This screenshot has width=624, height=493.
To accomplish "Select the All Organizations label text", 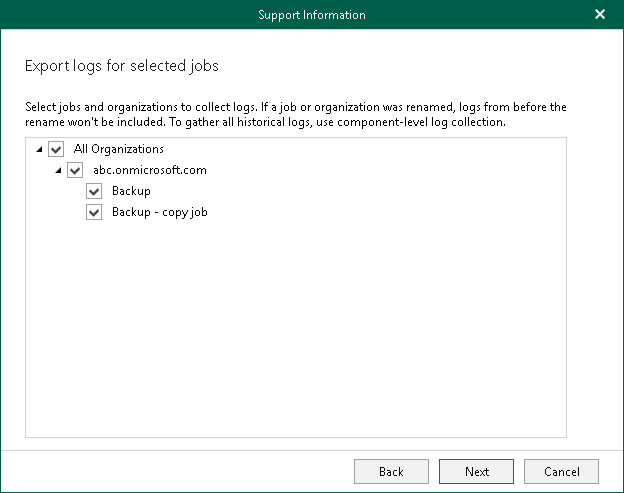I will coord(118,149).
